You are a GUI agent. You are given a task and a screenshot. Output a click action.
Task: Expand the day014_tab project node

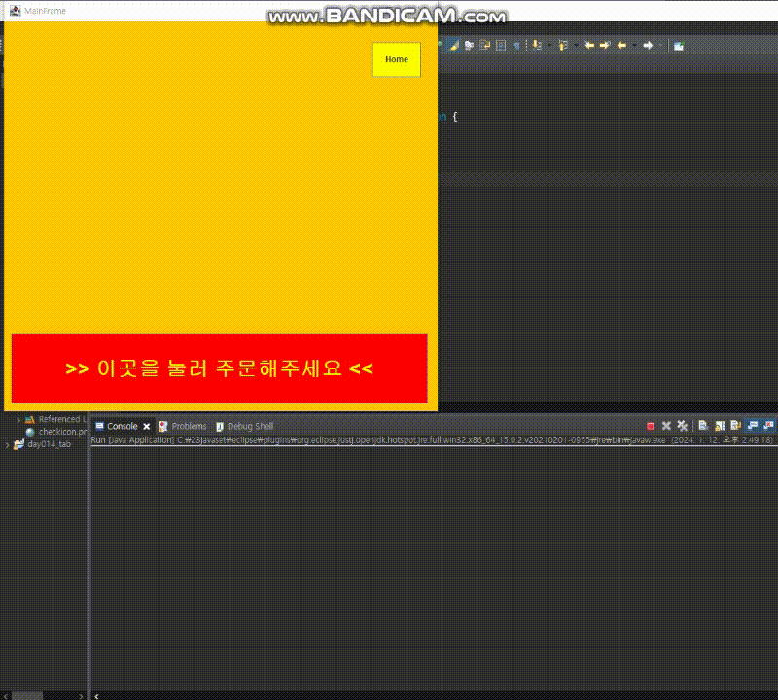[x=7, y=444]
